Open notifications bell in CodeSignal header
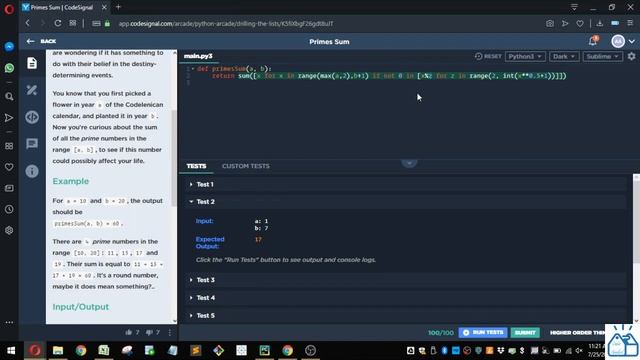 pos(593,41)
